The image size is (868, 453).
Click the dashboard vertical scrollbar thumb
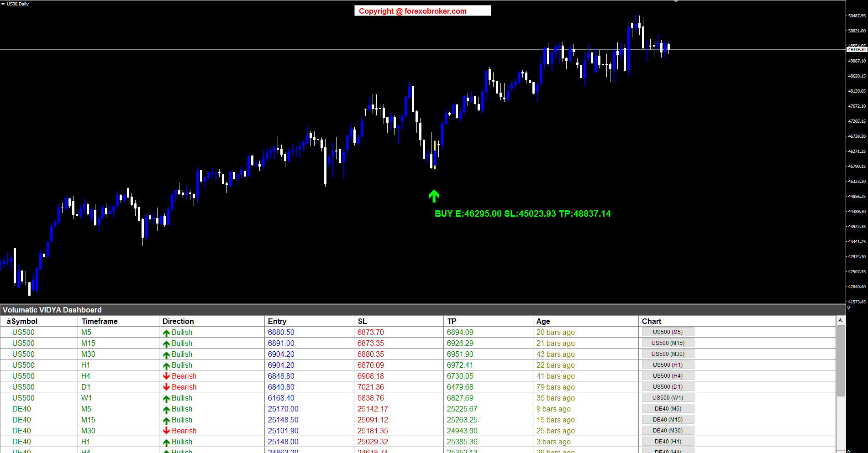point(841,361)
